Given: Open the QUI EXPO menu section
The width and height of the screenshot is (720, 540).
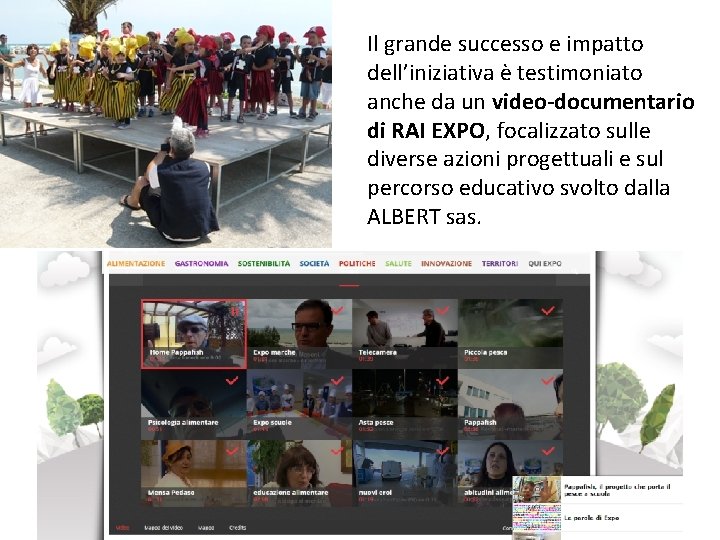Looking at the screenshot, I should pyautogui.click(x=545, y=264).
